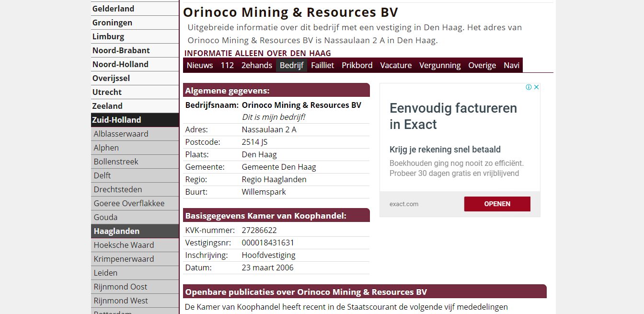644x314 pixels.
Task: Click the 'Eenvoudig factureren in Exact' headline
Action: coord(453,116)
